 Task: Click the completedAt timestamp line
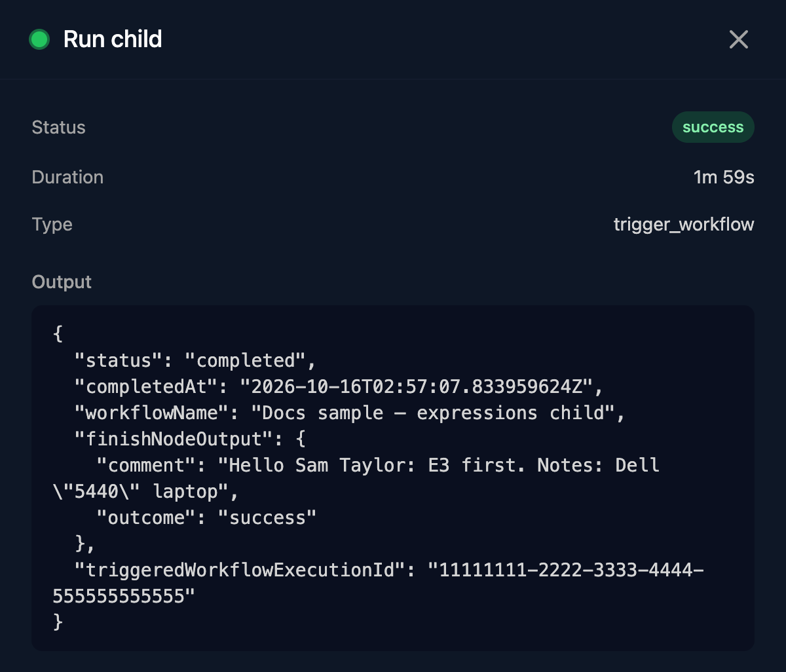point(339,386)
